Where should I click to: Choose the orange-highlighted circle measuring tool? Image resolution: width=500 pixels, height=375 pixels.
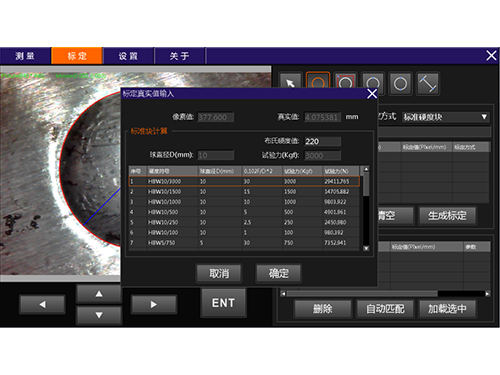coord(318,81)
